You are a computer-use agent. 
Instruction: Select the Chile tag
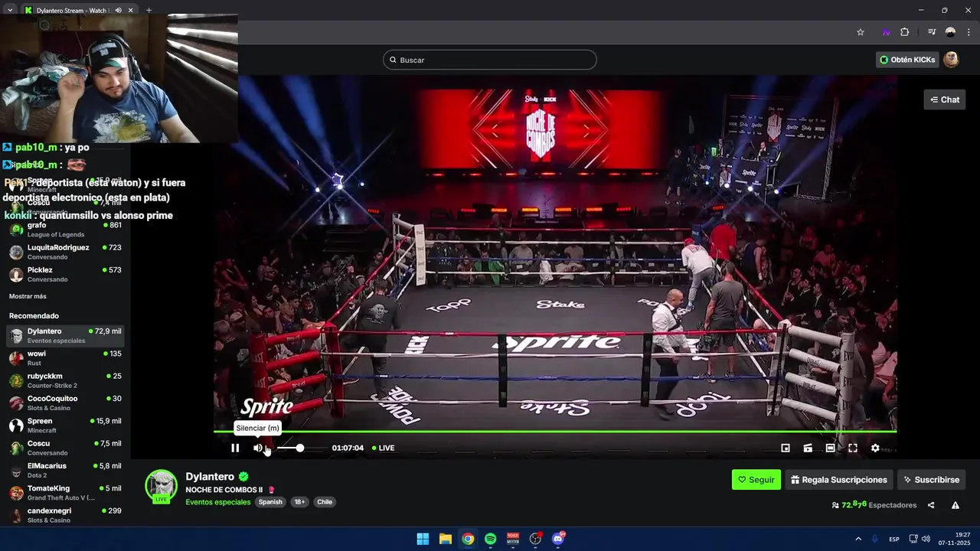(325, 502)
